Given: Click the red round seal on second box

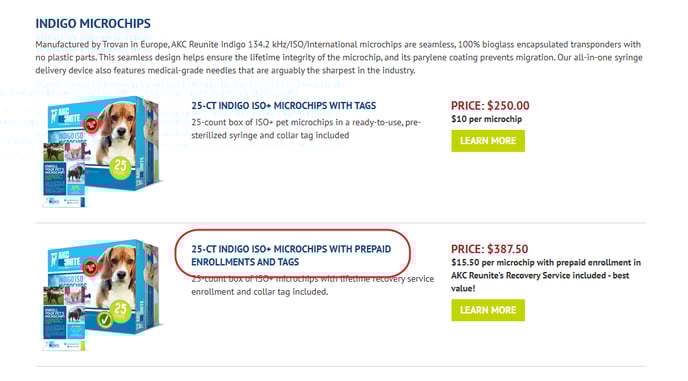Looking at the screenshot, I should pyautogui.click(x=91, y=267).
